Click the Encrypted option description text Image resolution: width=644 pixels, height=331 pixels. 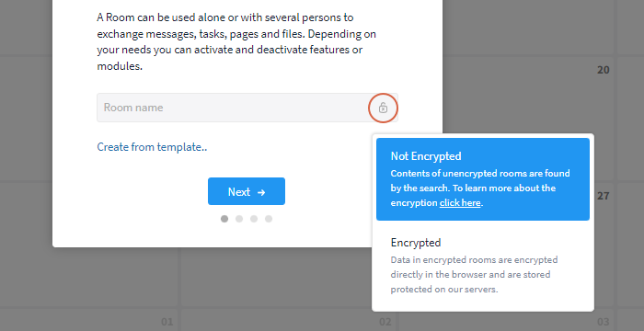pyautogui.click(x=474, y=274)
